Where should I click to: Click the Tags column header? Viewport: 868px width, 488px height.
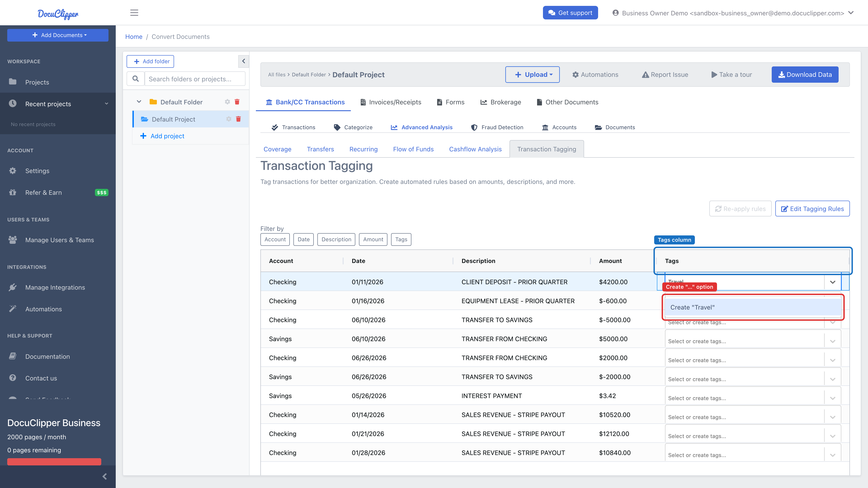coord(753,261)
